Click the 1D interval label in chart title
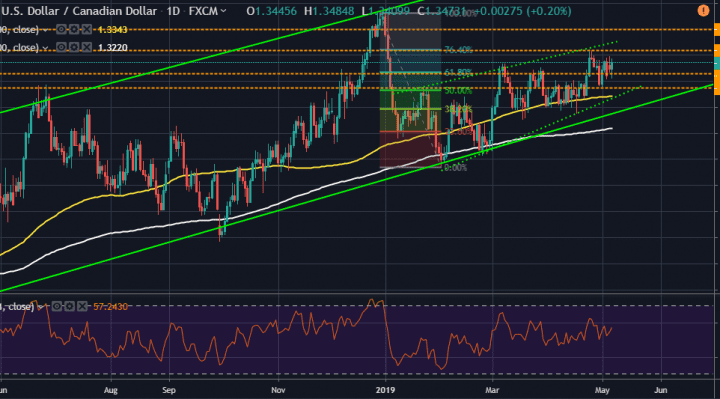The height and width of the screenshot is (399, 720). [x=173, y=11]
